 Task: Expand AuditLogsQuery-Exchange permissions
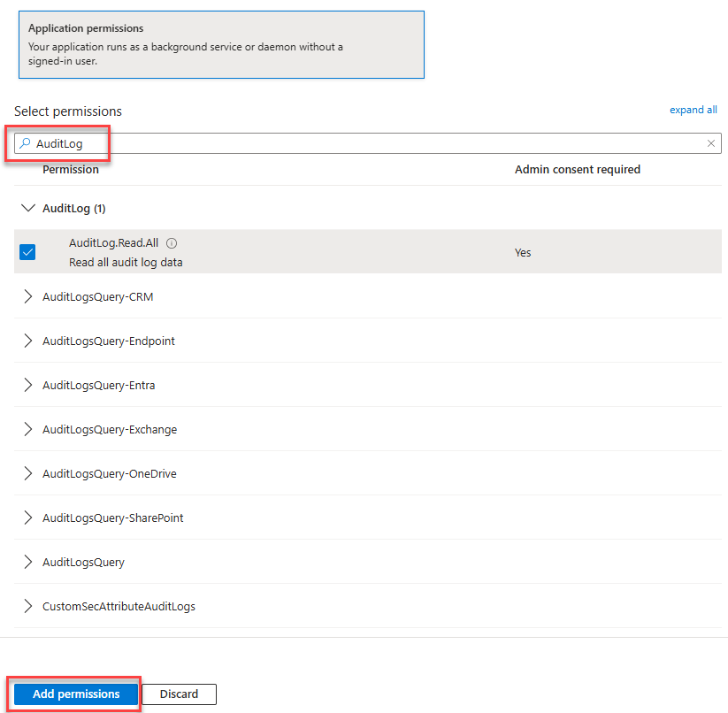pyautogui.click(x=27, y=430)
